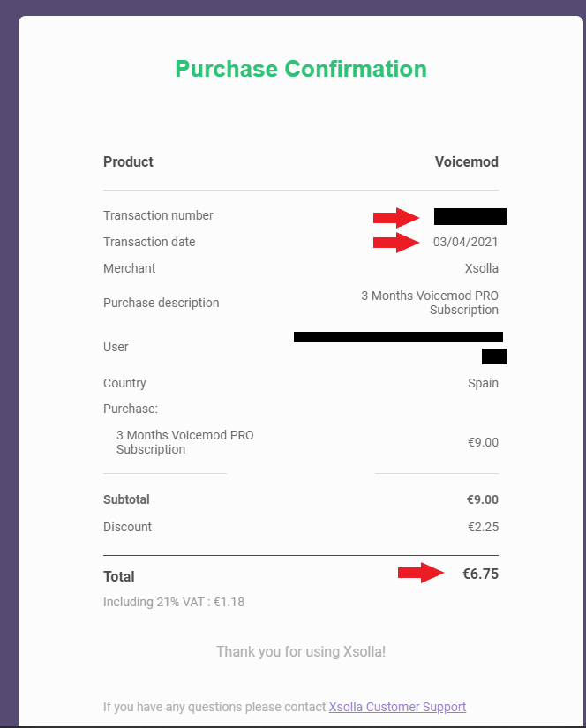The height and width of the screenshot is (728, 586).
Task: Click the red arrow beside Transaction date
Action: (x=396, y=243)
